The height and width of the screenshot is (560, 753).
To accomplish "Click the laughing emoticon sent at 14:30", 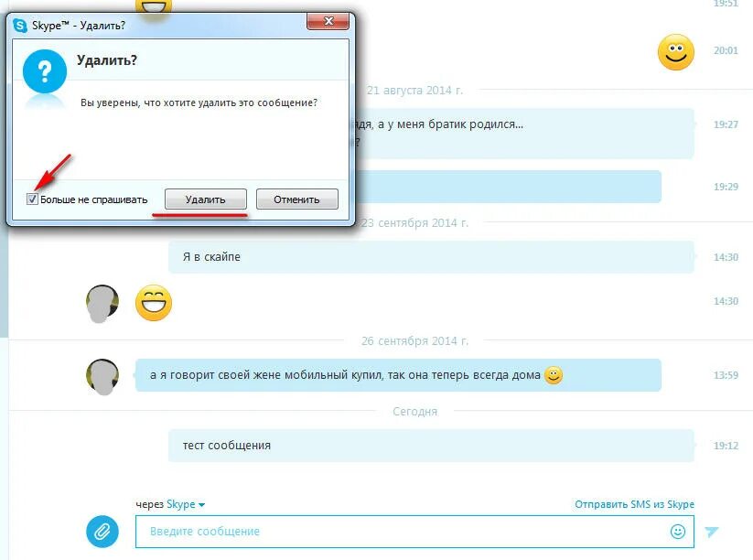I will (154, 303).
